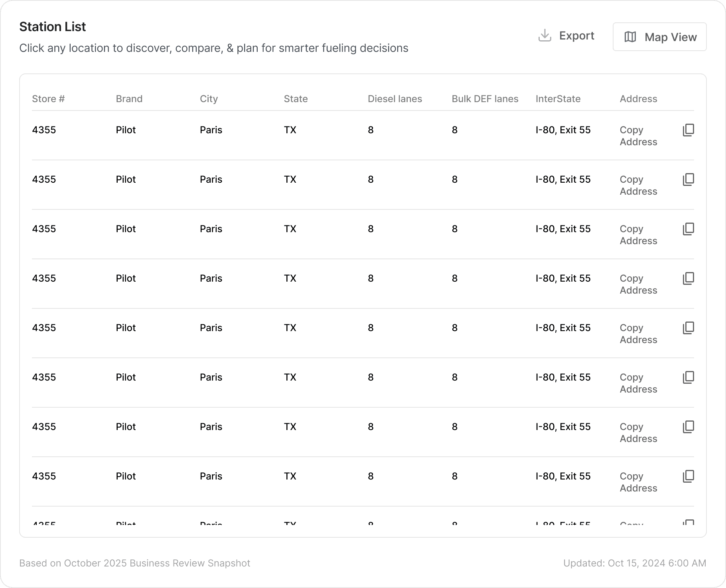Image resolution: width=726 pixels, height=588 pixels.
Task: Click the copy icon in the eighth row
Action: (689, 476)
